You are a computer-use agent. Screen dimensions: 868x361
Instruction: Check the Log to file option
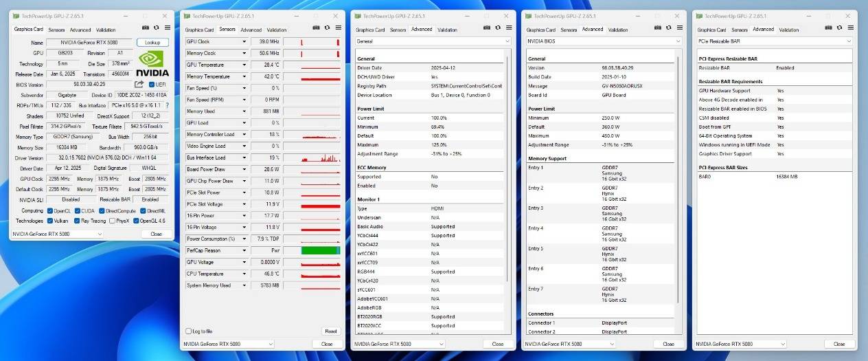(x=189, y=331)
